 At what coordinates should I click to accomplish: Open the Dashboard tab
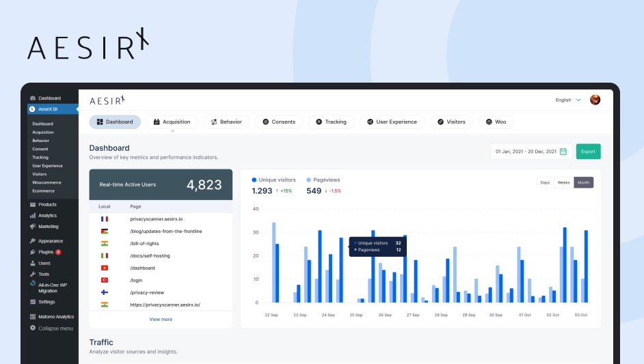click(115, 122)
